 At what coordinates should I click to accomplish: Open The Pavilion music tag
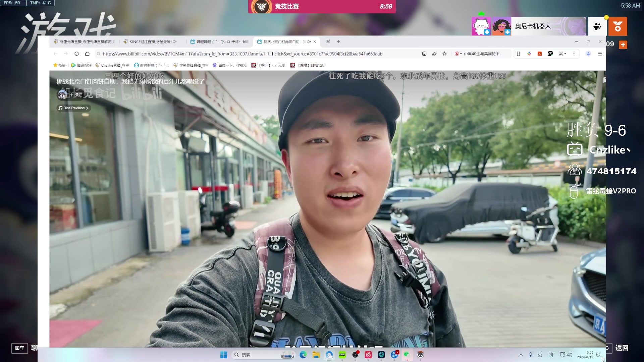73,108
